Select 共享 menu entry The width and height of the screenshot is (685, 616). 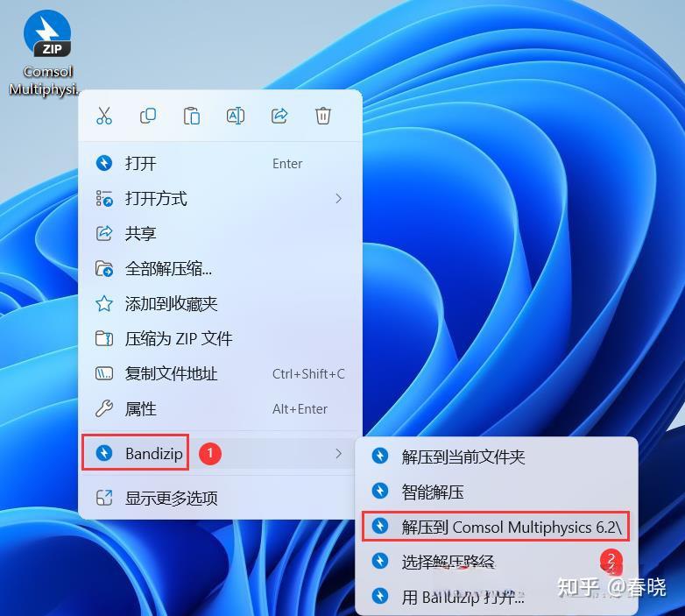[x=220, y=234]
